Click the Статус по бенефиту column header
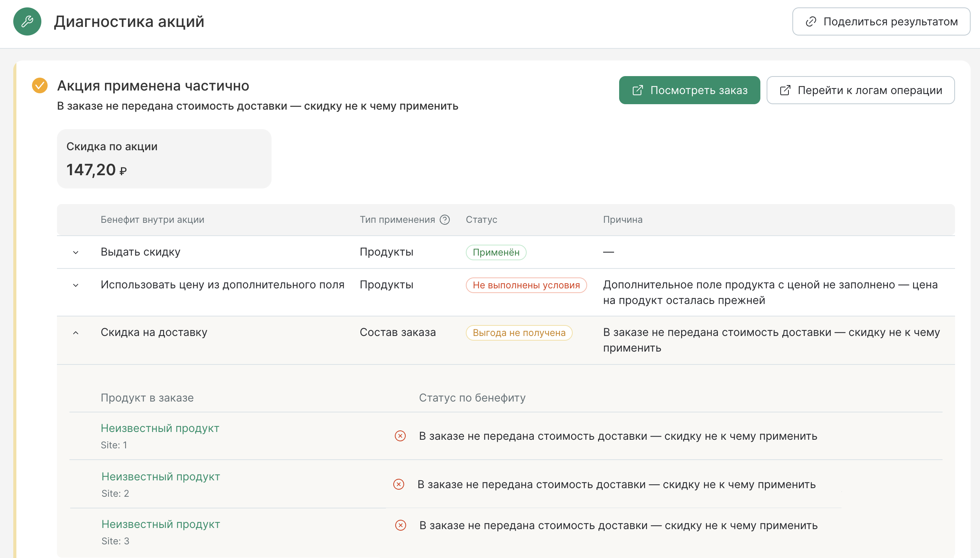 click(472, 398)
